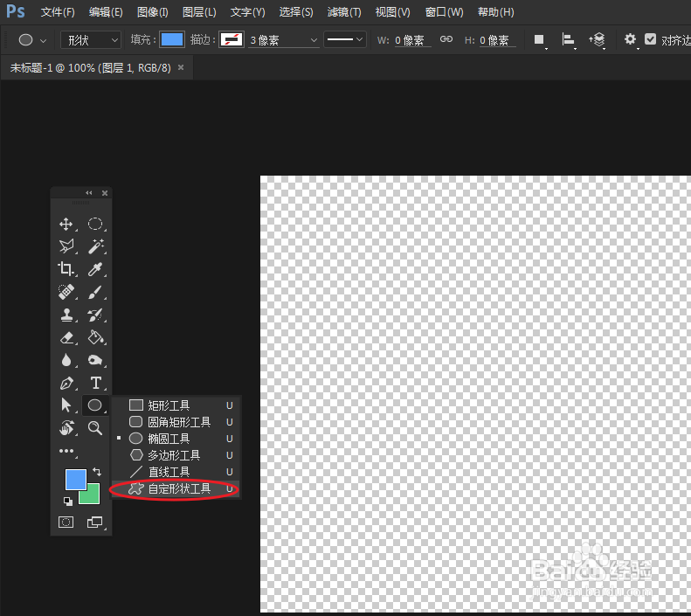Select the Rotate View hand tool

(66, 428)
